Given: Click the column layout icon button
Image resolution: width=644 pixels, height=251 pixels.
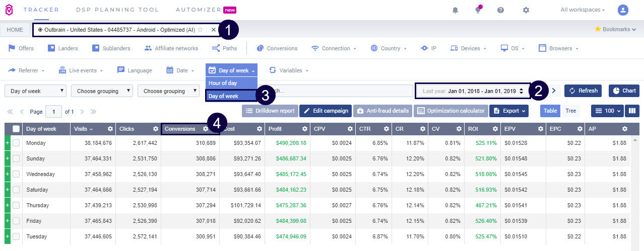Looking at the screenshot, I should click(x=632, y=111).
